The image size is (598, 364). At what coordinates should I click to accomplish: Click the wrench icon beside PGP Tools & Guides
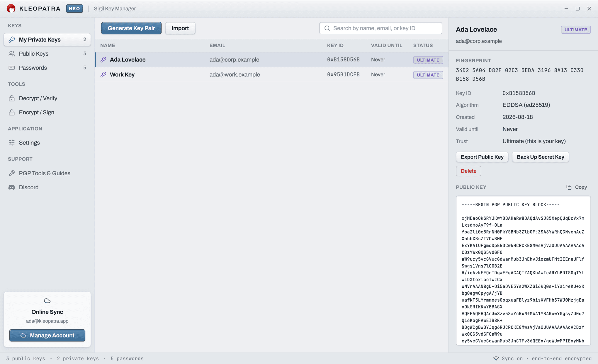[12, 173]
